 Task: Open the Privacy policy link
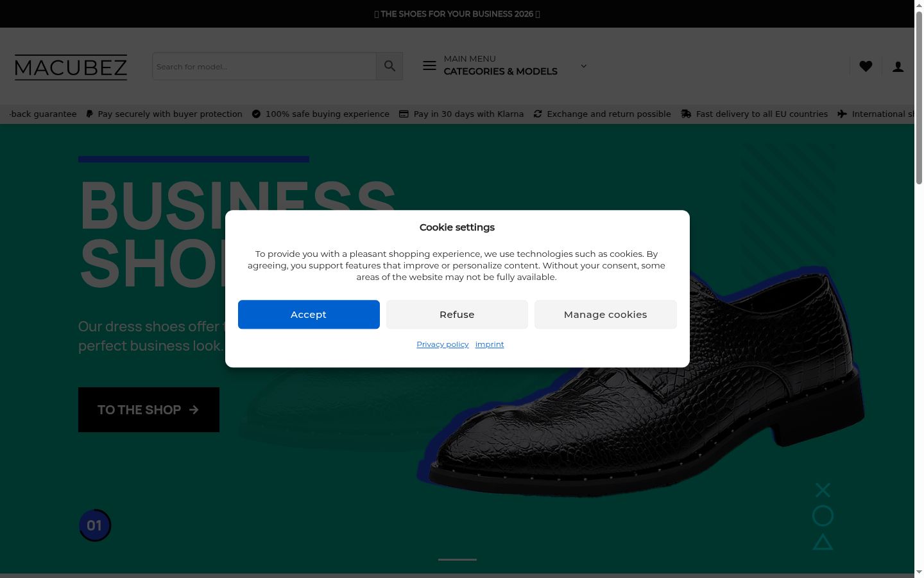(443, 344)
